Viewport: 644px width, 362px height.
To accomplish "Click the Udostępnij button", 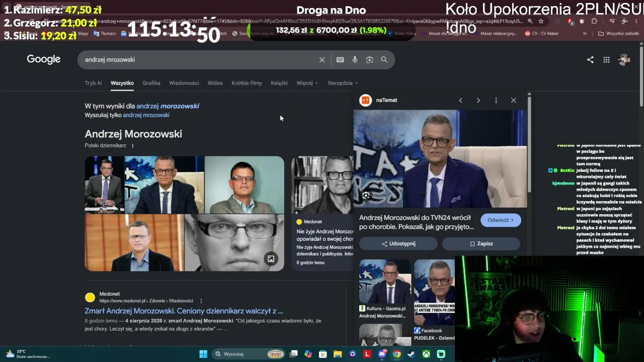I will [x=398, y=244].
